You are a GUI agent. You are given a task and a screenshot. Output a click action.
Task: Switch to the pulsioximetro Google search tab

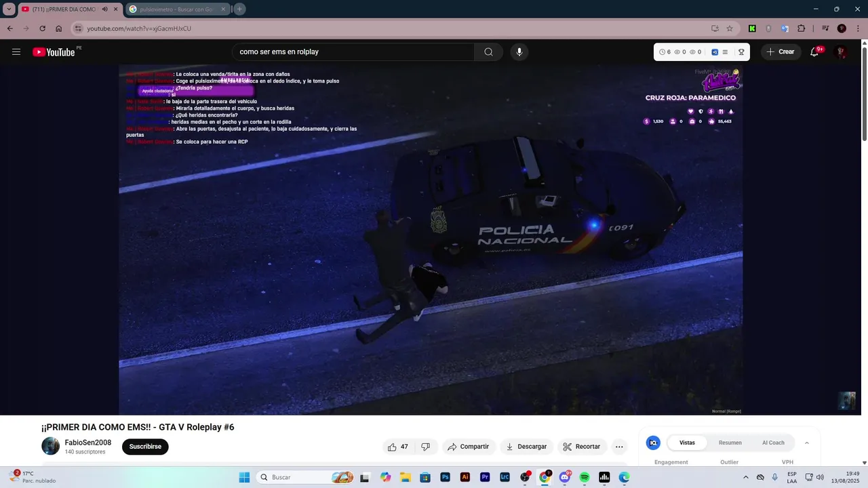point(176,9)
